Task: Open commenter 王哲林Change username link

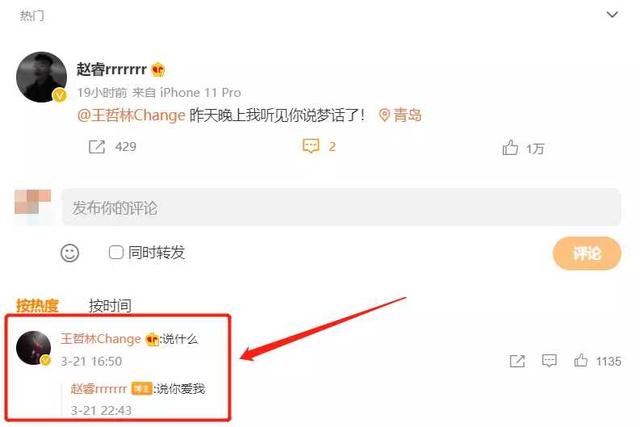Action: pyautogui.click(x=100, y=339)
